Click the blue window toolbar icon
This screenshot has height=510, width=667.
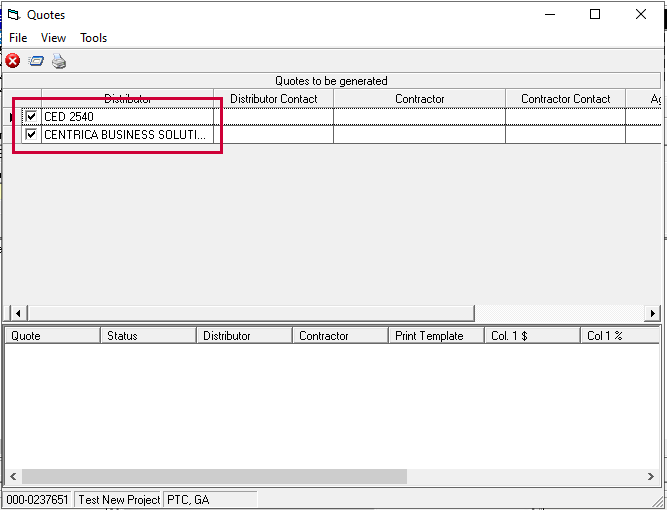point(36,61)
